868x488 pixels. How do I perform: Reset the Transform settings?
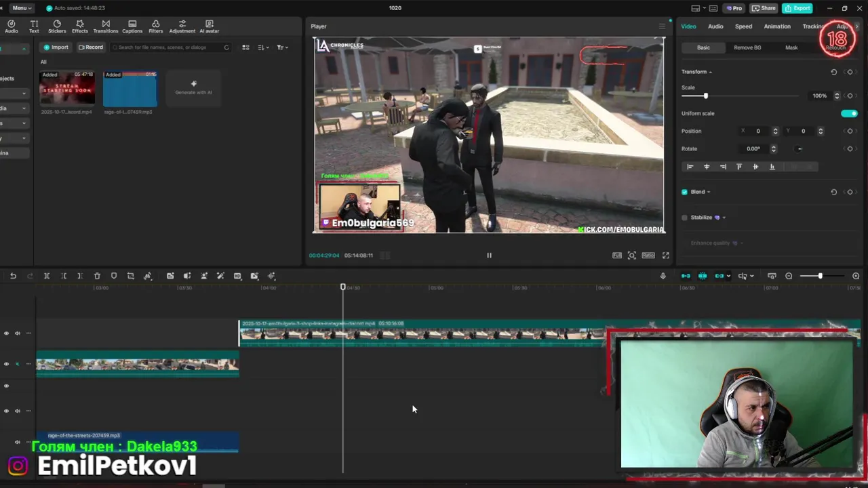pyautogui.click(x=833, y=72)
